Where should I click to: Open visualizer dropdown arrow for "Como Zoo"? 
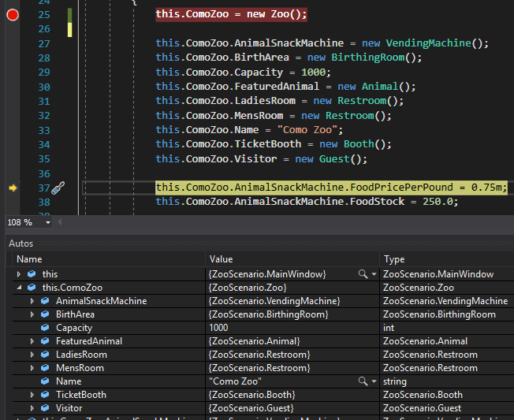tap(372, 381)
